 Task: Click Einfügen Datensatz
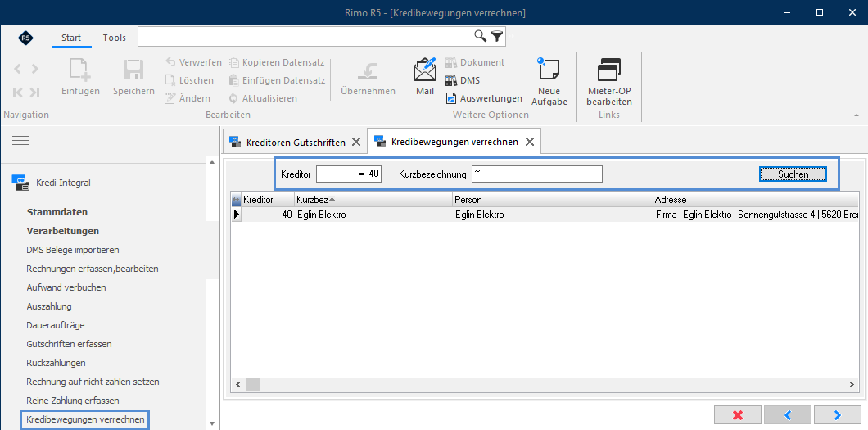pyautogui.click(x=276, y=80)
